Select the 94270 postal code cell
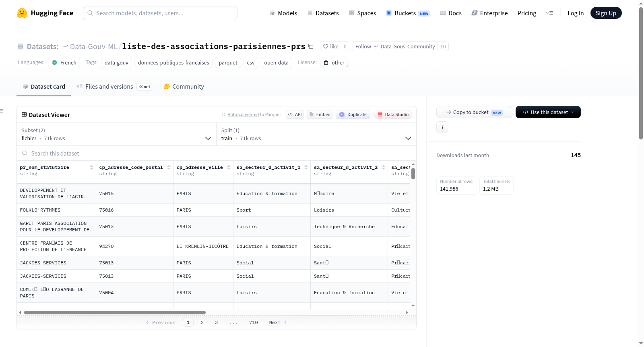The width and height of the screenshot is (644, 347). (134, 246)
